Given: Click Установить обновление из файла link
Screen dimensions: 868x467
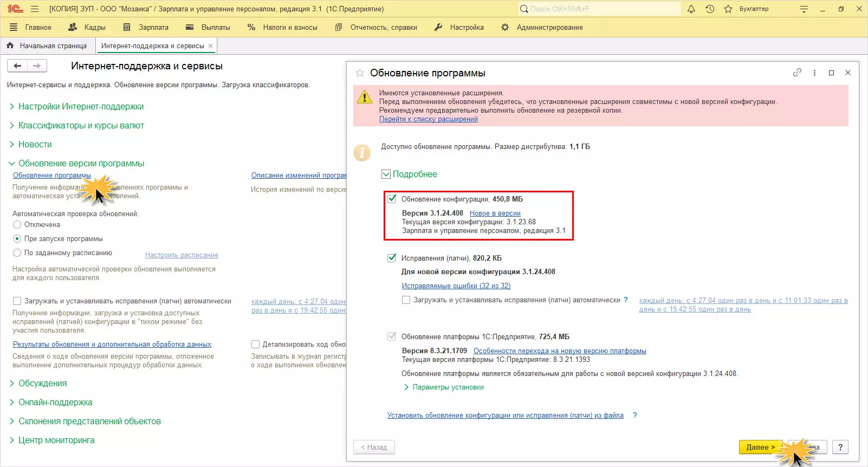Looking at the screenshot, I should (506, 416).
